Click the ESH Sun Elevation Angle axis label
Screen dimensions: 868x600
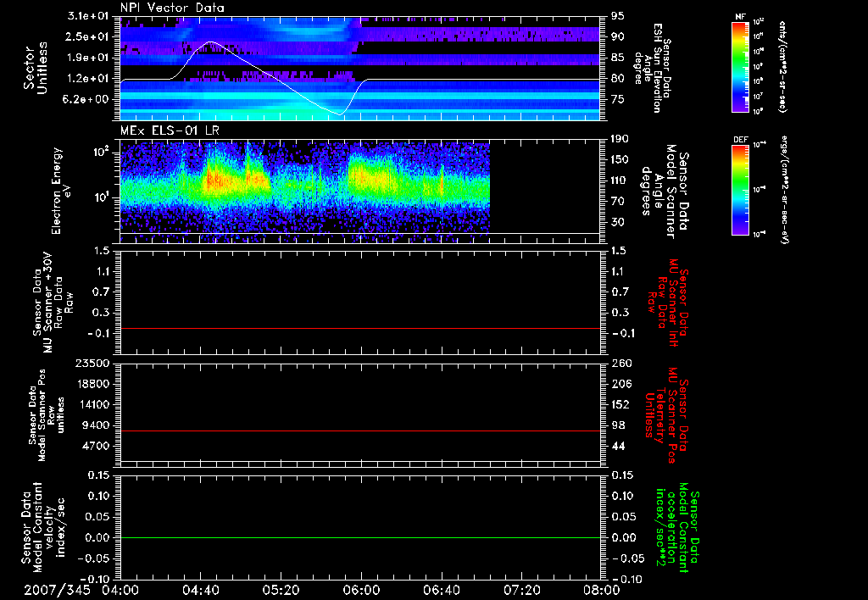(653, 68)
